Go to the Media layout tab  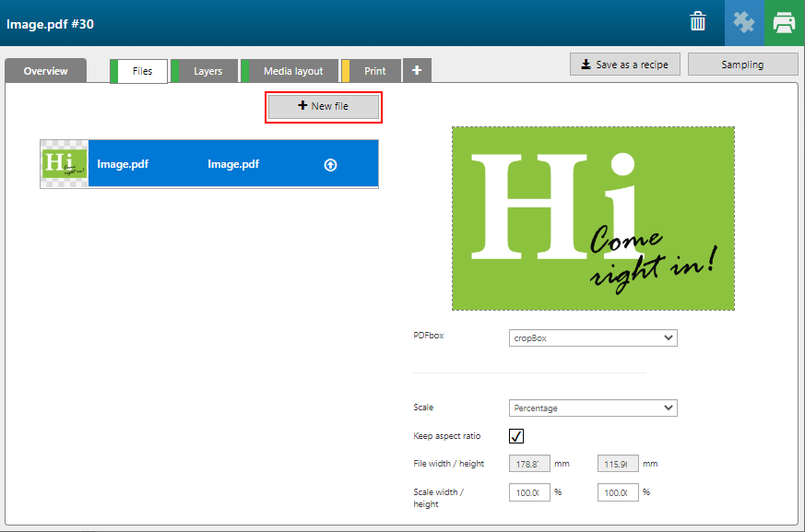coord(293,71)
